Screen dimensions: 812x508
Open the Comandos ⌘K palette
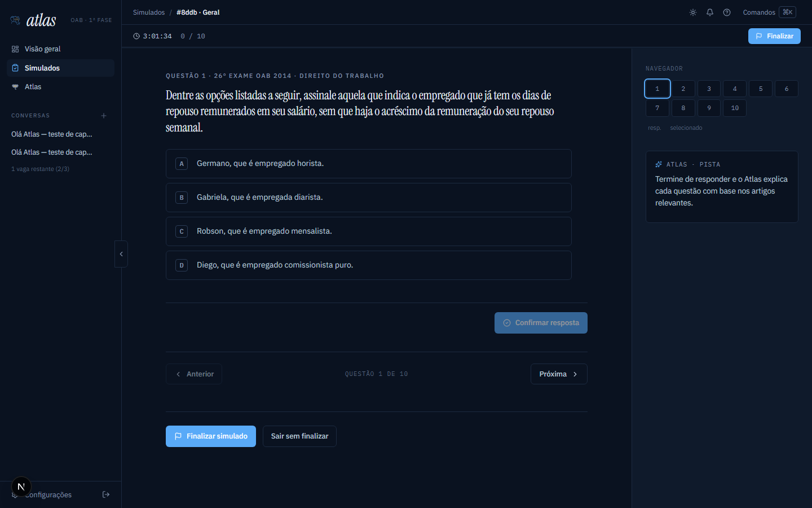click(769, 12)
